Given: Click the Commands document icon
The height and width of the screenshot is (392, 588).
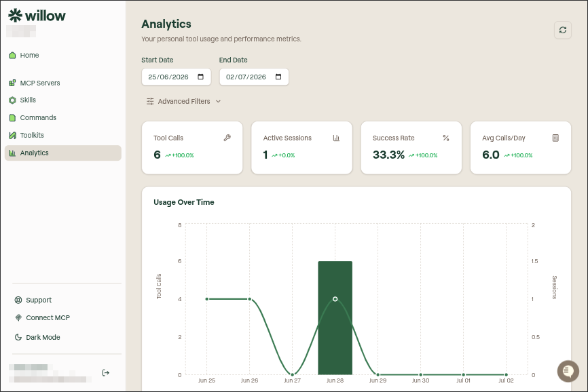Looking at the screenshot, I should point(12,117).
